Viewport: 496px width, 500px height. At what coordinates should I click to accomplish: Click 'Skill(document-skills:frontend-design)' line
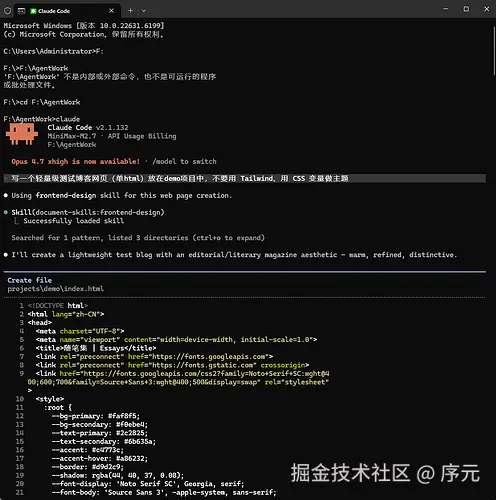click(88, 212)
